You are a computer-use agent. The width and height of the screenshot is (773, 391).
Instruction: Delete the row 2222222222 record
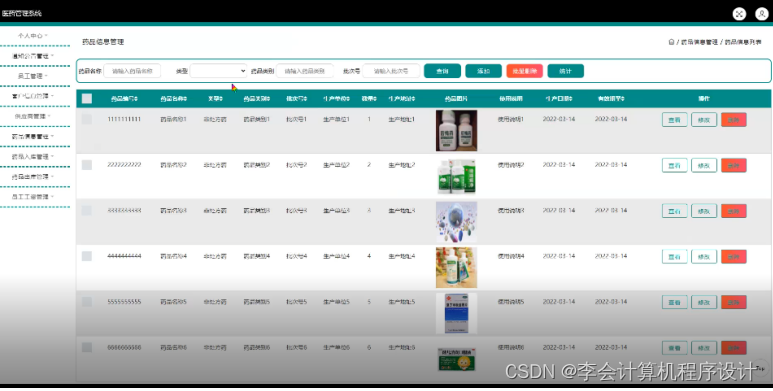[734, 165]
